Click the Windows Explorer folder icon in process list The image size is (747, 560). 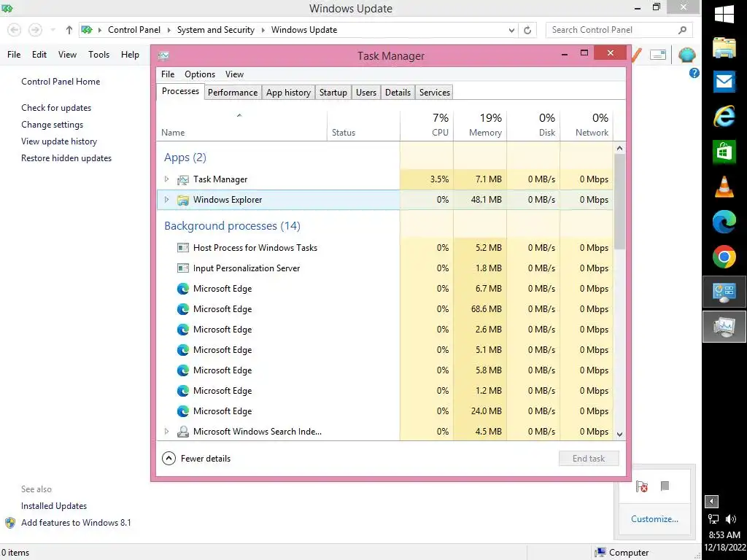(183, 200)
